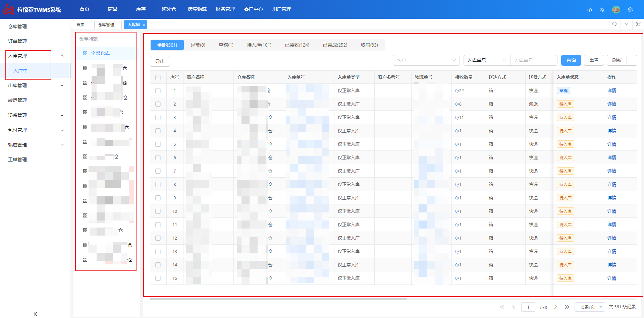Image resolution: width=644 pixels, height=318 pixels.
Task: Click warehouse icon in row 12 仓库名称
Action: (x=270, y=238)
